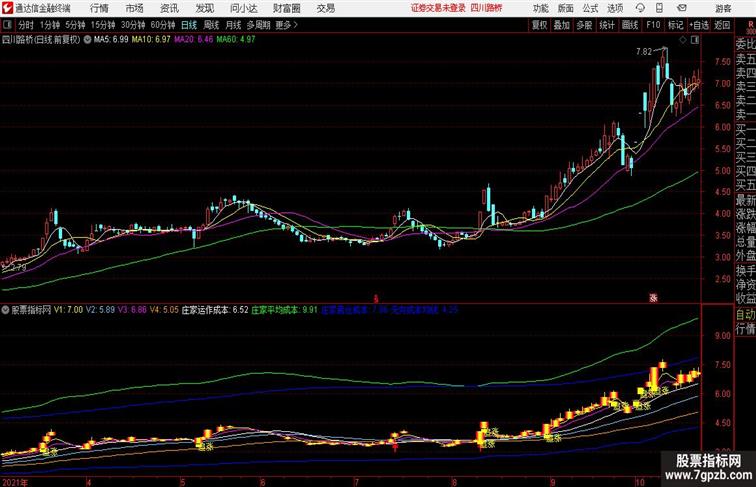
Task: Click the 统计 statistics button
Action: pyautogui.click(x=607, y=25)
